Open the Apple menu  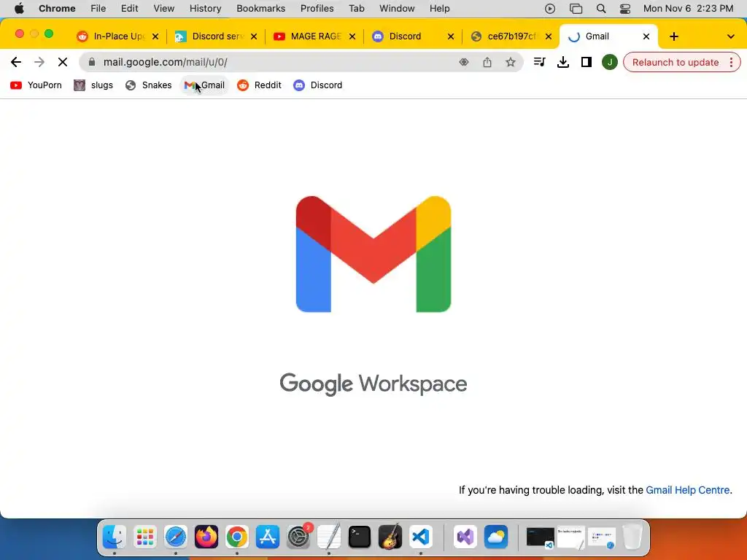19,9
